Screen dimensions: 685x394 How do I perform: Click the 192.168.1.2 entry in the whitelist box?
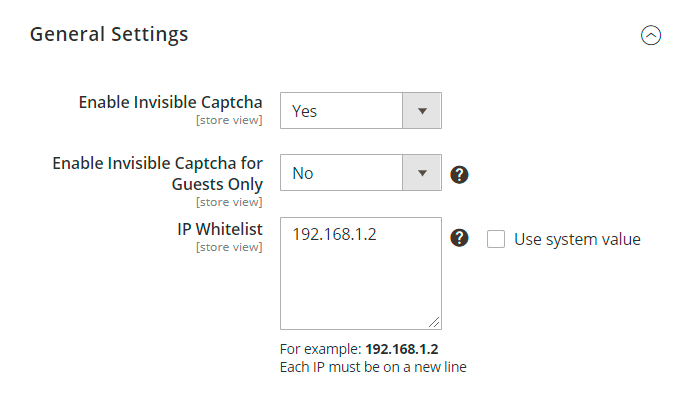(334, 235)
